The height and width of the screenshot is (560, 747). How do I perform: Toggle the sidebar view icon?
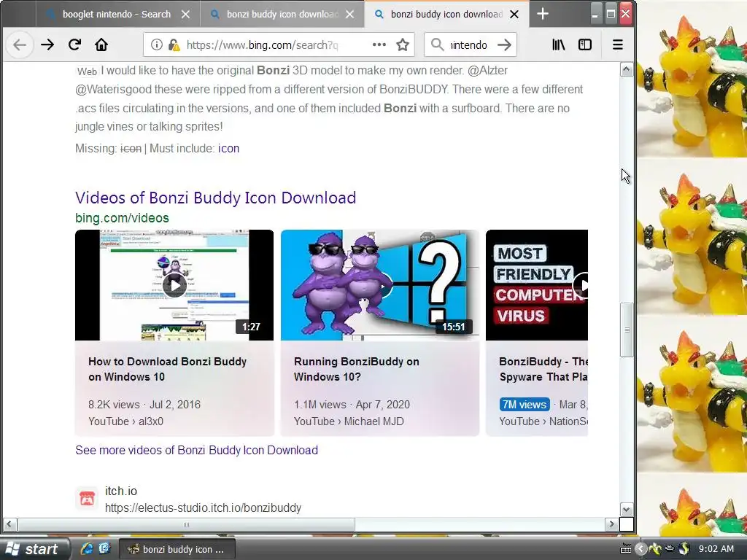(585, 44)
